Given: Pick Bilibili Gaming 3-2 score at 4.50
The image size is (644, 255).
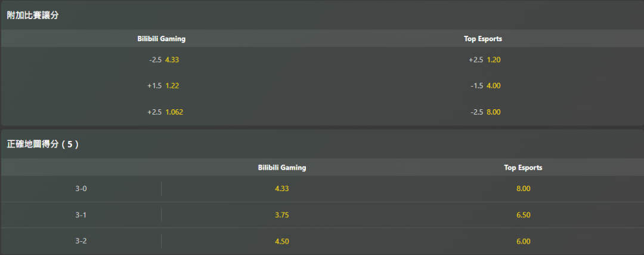Looking at the screenshot, I should coord(282,241).
